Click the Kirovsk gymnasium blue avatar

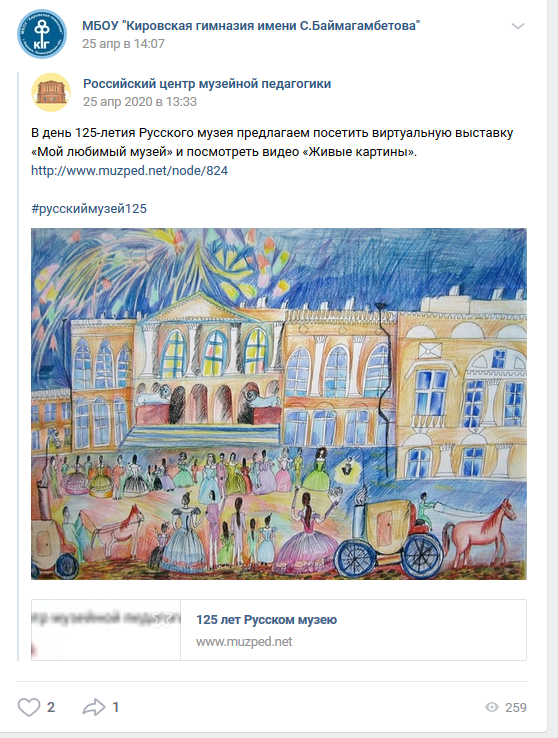coord(41,34)
